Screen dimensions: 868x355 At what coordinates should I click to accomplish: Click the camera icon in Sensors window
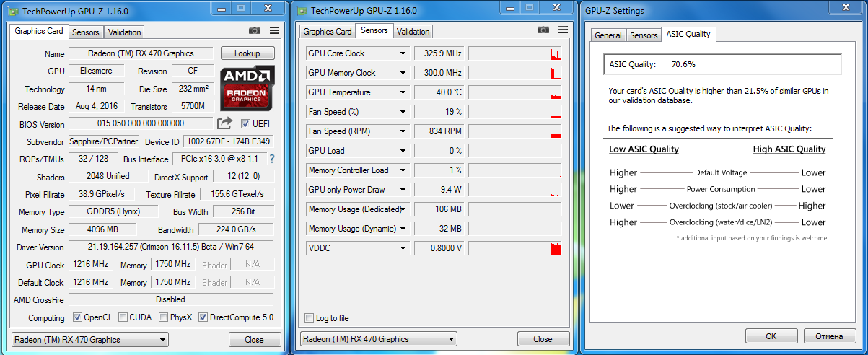click(x=543, y=30)
